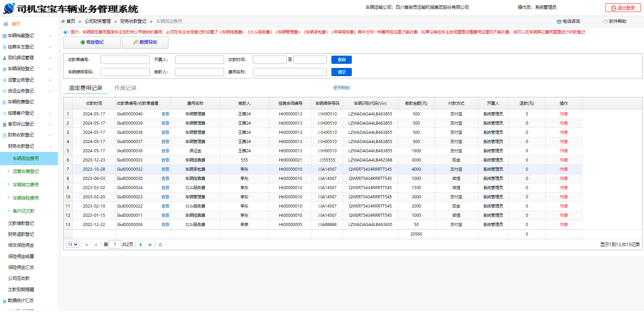Image resolution: width=644 pixels, height=312 pixels.
Task: Open 保险佣金结算 in the sidebar
Action: (21, 256)
